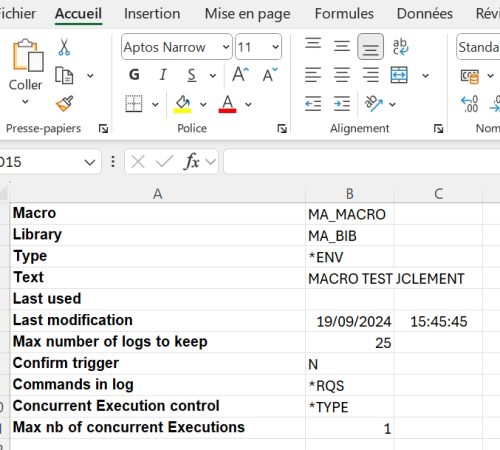Center text horizontally
The width and height of the screenshot is (500, 450).
tap(342, 75)
